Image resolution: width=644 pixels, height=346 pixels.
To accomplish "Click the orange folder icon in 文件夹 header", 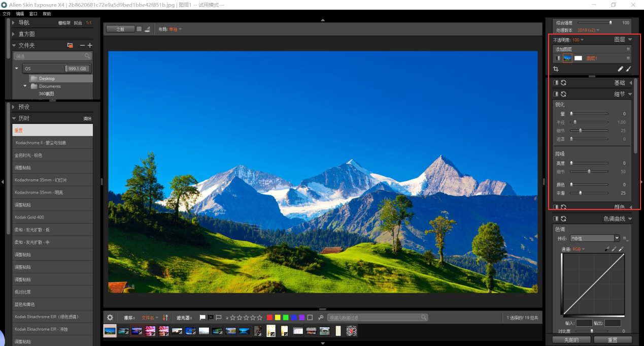I will pyautogui.click(x=70, y=46).
